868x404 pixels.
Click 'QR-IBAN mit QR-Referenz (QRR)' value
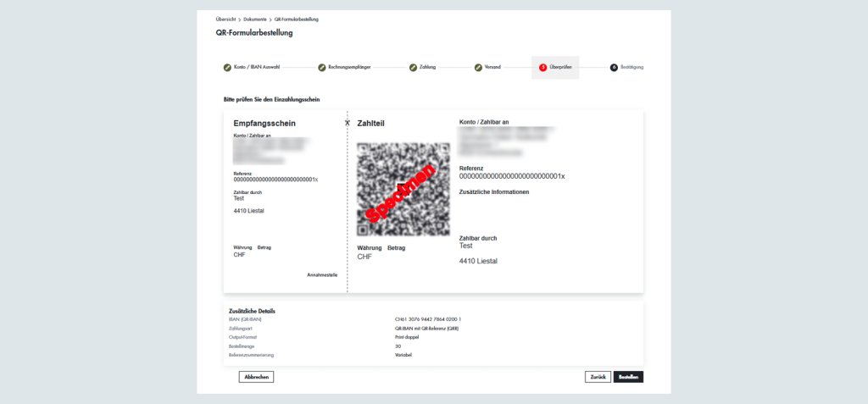coord(427,328)
